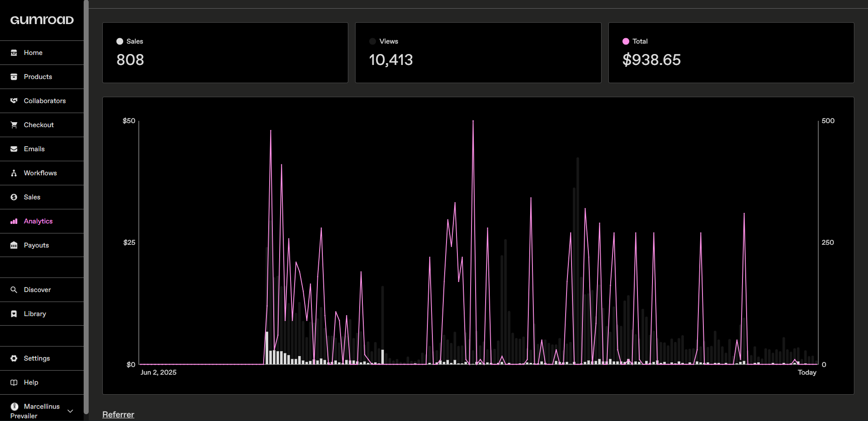The image size is (868, 421).
Task: Open the Collaborators handshake icon
Action: click(x=14, y=101)
